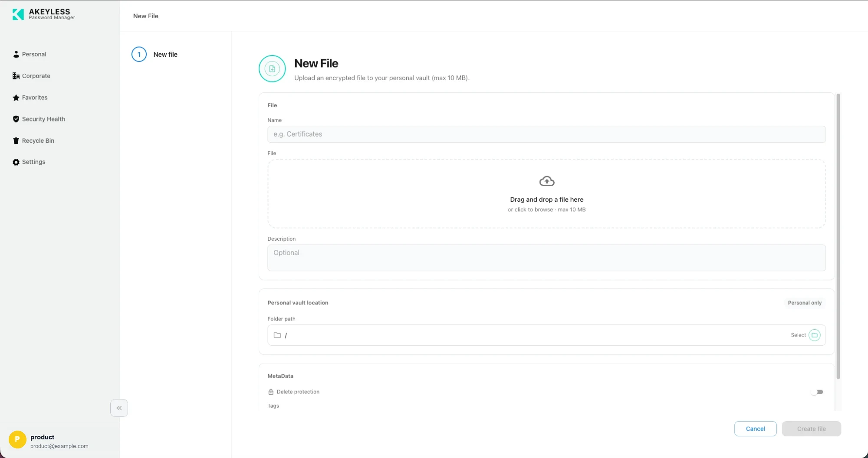Open Corporate via its building icon
Screen dimensions: 868x458
tap(16, 76)
